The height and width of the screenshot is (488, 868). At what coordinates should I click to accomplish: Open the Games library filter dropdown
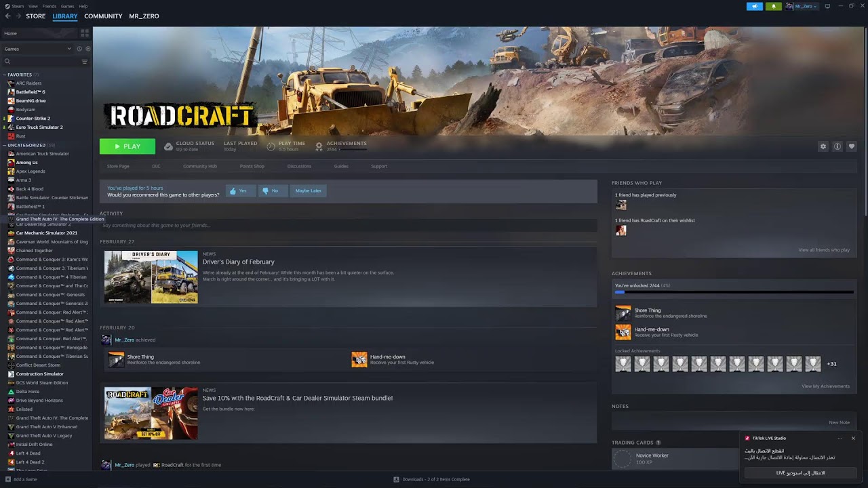tap(37, 49)
